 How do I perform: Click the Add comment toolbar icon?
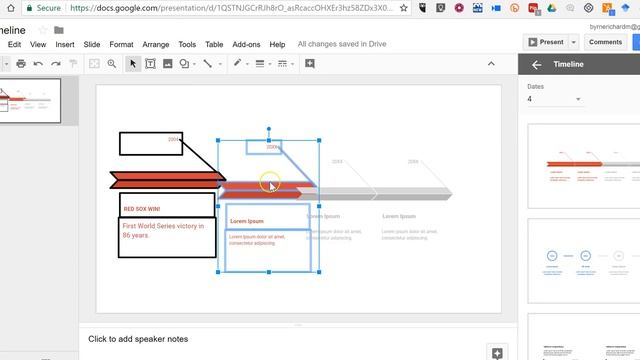tap(310, 64)
